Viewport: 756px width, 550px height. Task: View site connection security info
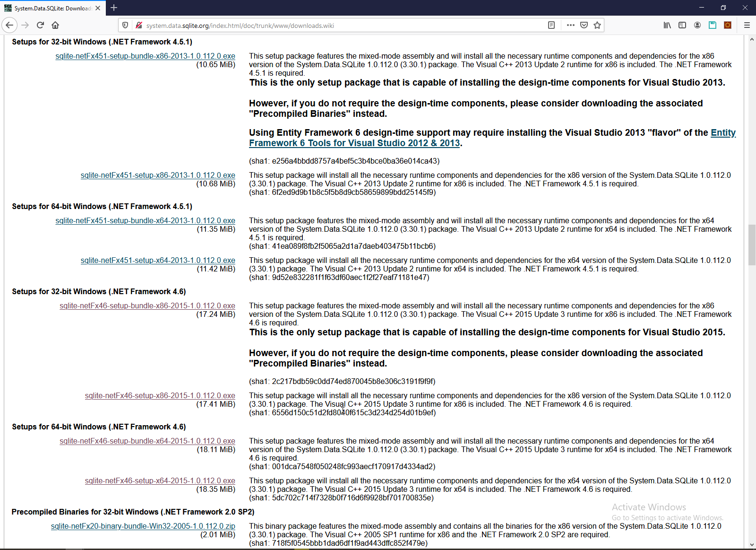(138, 25)
